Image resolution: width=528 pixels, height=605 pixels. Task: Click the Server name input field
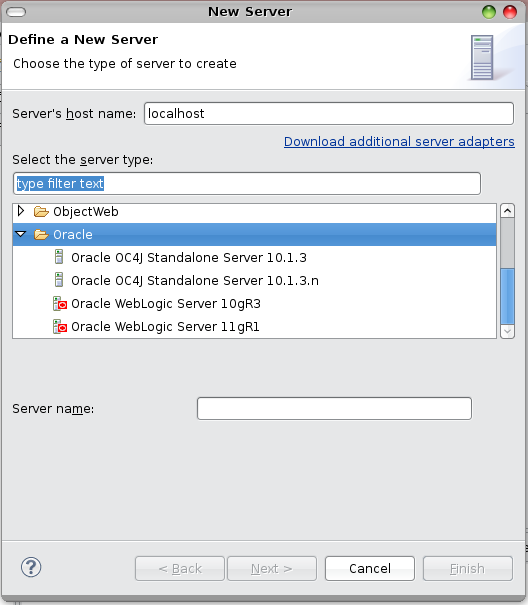coord(334,408)
